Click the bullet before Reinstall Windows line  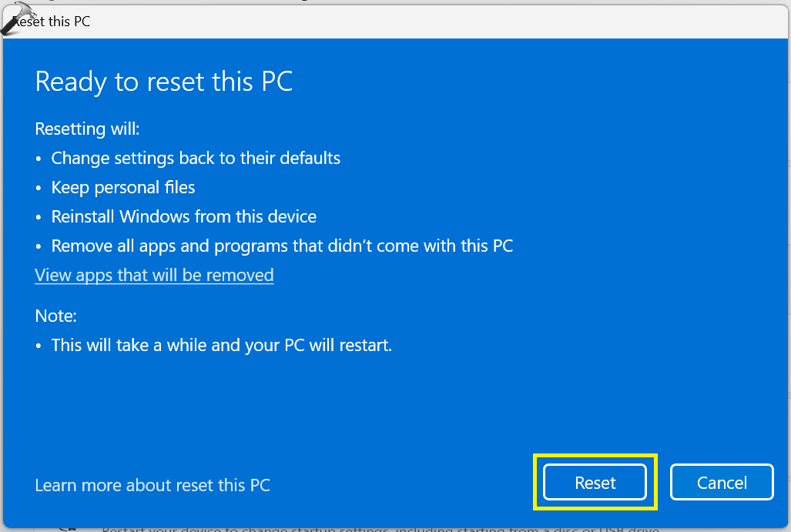point(39,218)
